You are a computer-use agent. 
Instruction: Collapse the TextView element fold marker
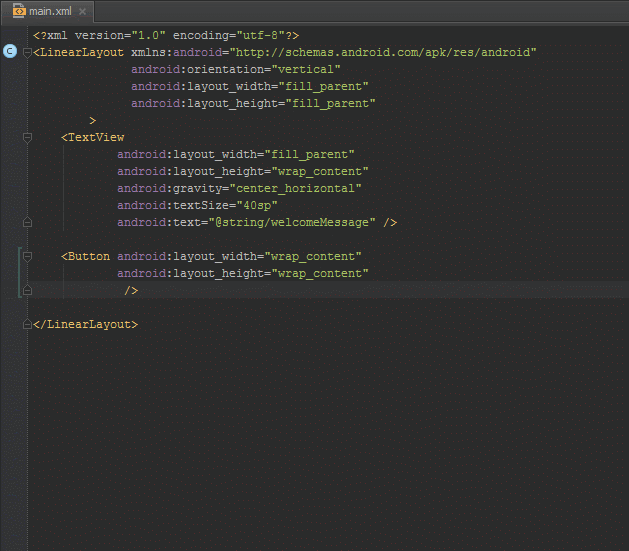(27, 138)
